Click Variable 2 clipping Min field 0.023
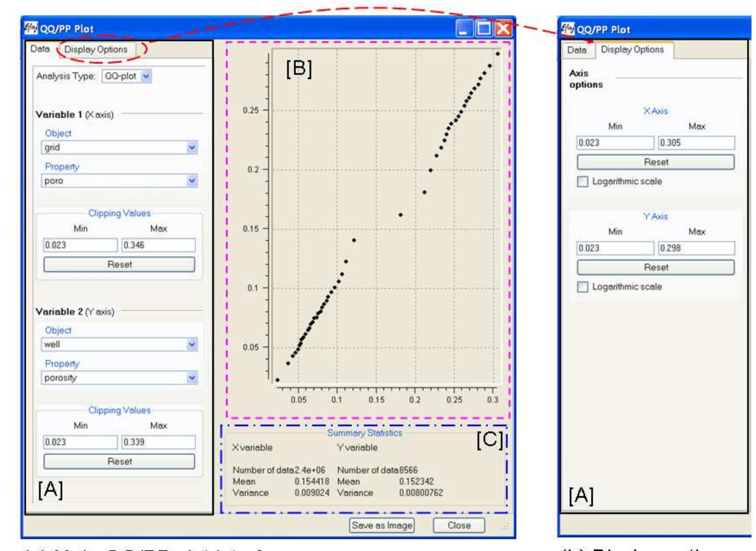Viewport: 756px width, 551px height. pos(80,442)
